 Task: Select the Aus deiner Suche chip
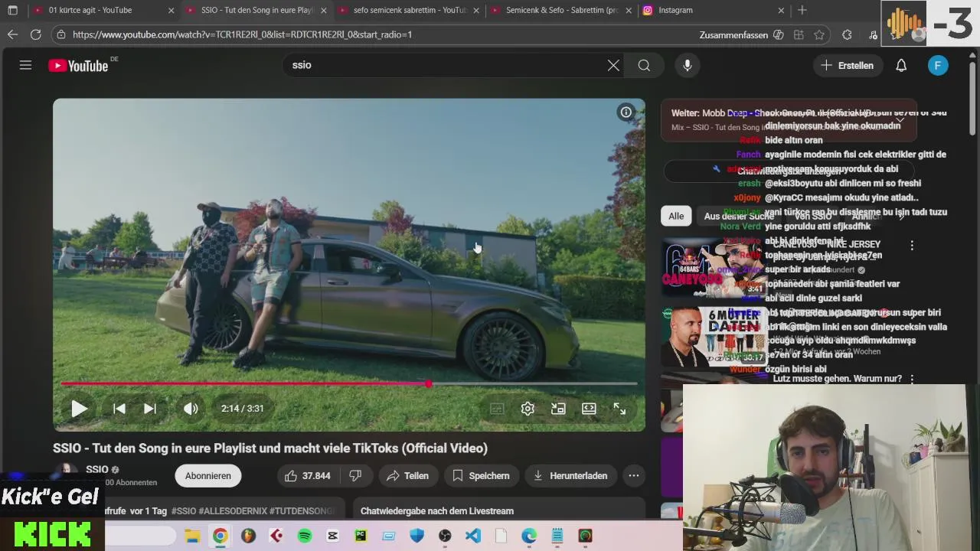pyautogui.click(x=739, y=216)
